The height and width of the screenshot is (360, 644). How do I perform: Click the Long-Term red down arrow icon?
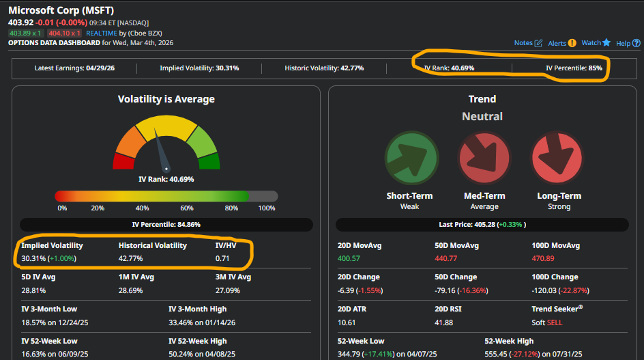557,158
